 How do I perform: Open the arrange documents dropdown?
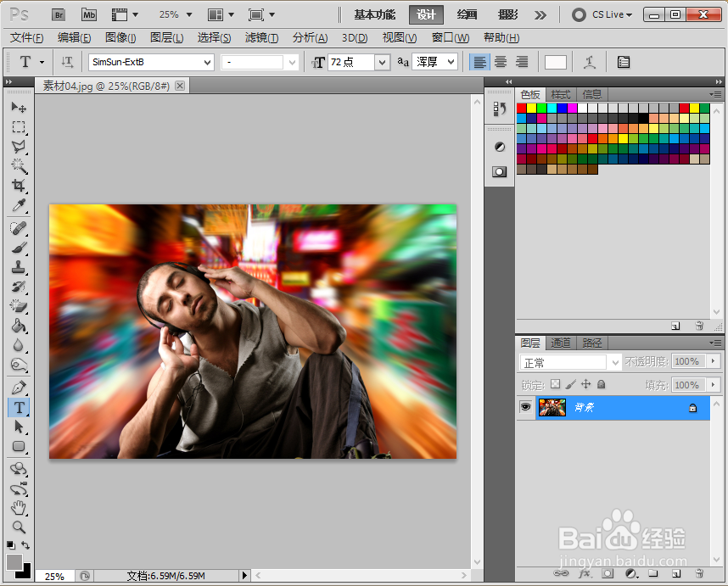[221, 15]
